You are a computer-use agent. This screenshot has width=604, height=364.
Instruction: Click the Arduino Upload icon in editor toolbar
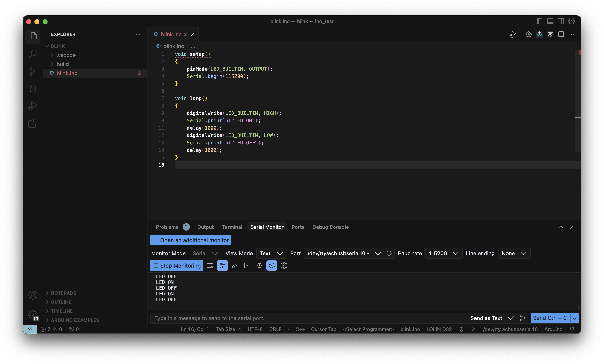click(x=539, y=34)
